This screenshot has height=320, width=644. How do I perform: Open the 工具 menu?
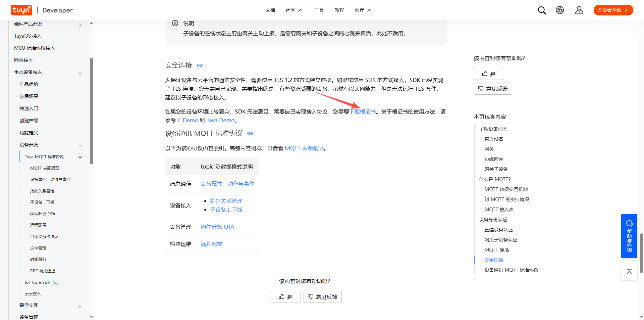coord(319,10)
